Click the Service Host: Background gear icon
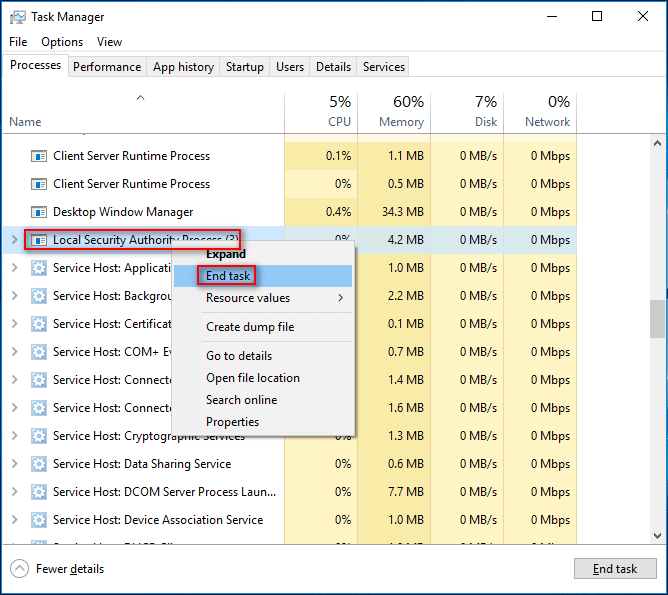The height and width of the screenshot is (595, 668). [39, 296]
